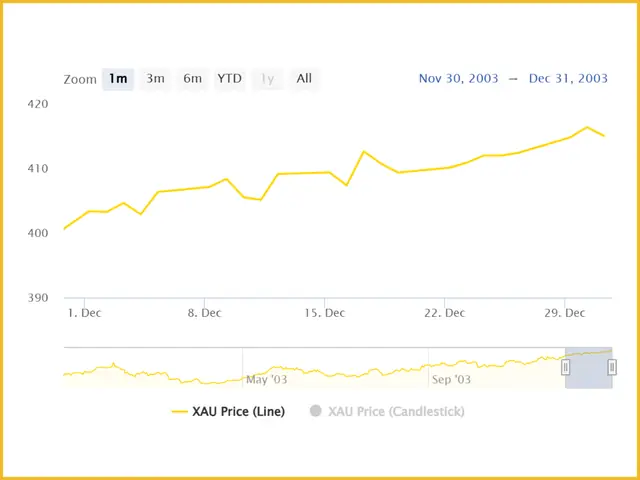Click the price peak near 30 Dec
Image resolution: width=640 pixels, height=480 pixels.
tap(587, 127)
